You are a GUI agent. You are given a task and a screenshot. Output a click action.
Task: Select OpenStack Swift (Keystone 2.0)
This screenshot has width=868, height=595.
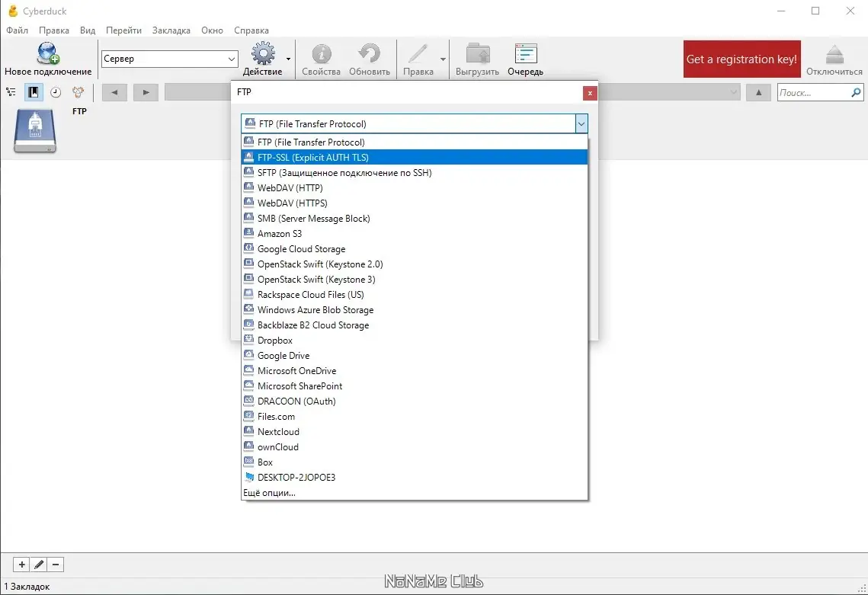pos(415,264)
